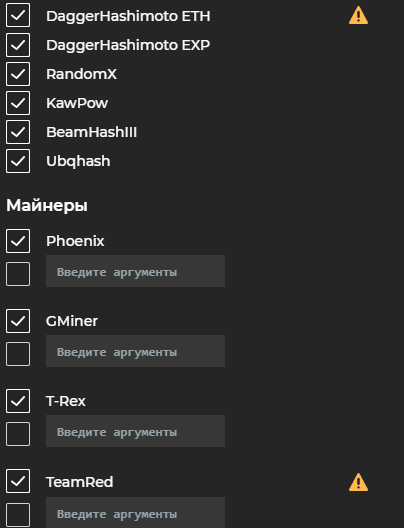Disable the GMiner miner checkbox

coord(18,321)
